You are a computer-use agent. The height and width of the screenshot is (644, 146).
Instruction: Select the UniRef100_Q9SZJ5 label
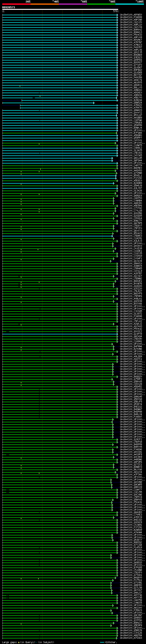point(131,52)
